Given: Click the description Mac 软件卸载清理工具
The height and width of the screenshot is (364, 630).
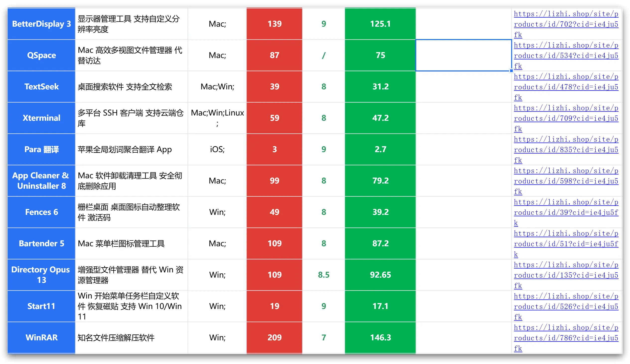Looking at the screenshot, I should pos(132,181).
